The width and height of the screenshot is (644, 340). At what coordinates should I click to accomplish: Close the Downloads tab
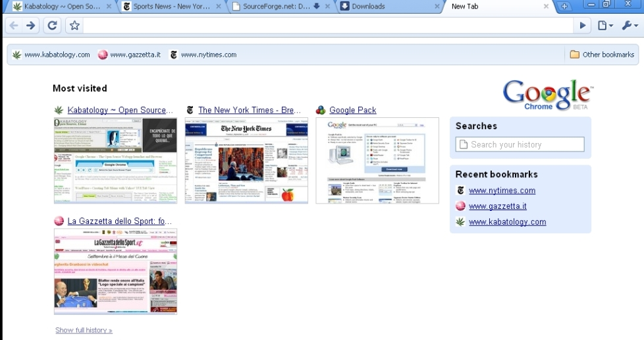click(437, 6)
